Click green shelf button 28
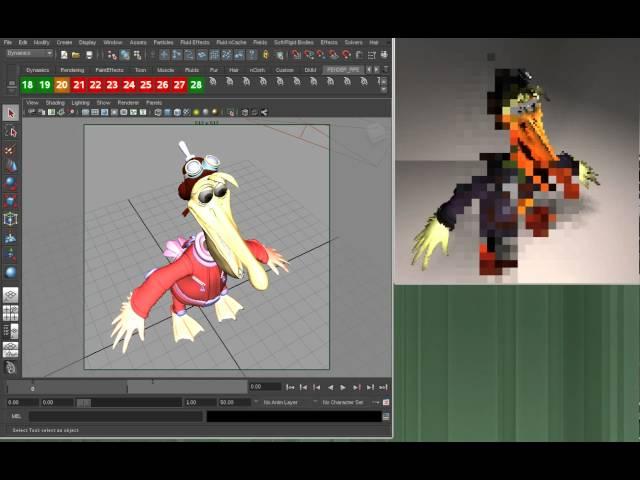The height and width of the screenshot is (480, 640). click(196, 85)
